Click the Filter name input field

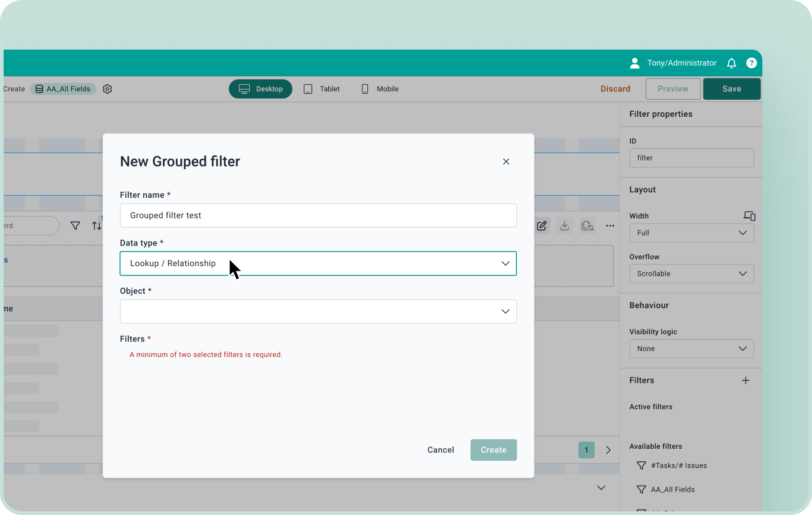pos(318,215)
